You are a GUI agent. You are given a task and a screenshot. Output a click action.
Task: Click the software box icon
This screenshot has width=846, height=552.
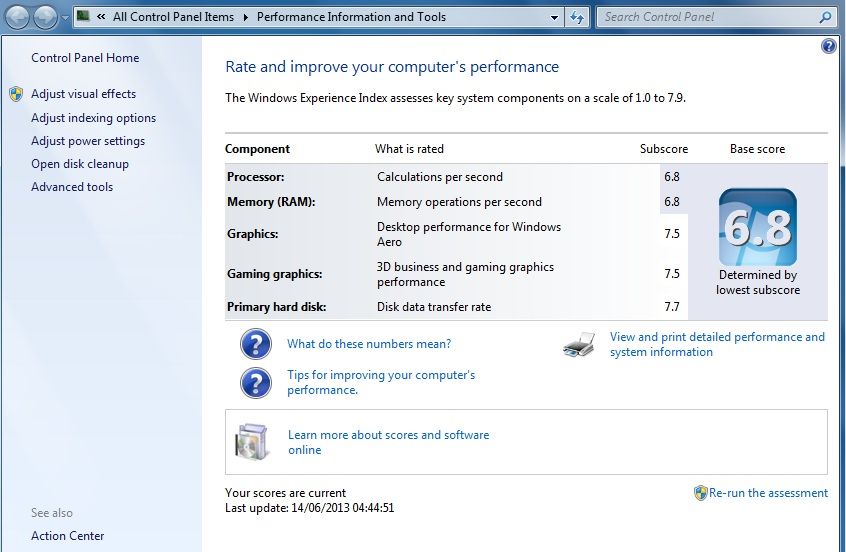[251, 442]
